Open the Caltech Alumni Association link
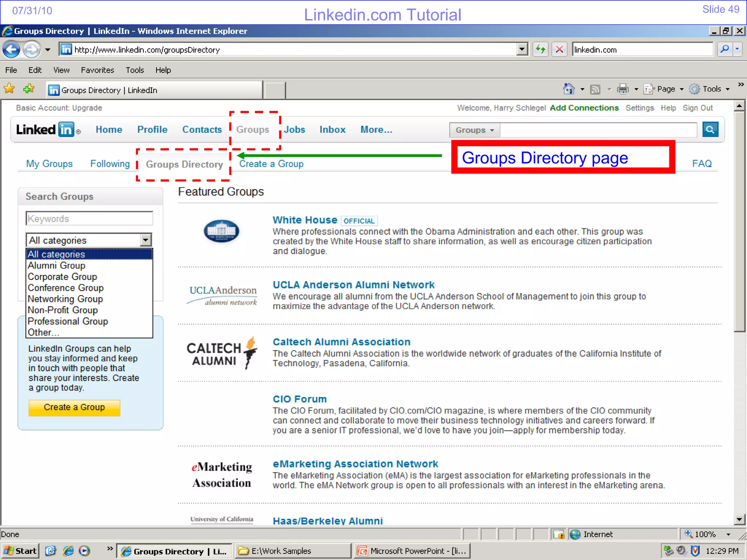 [341, 342]
